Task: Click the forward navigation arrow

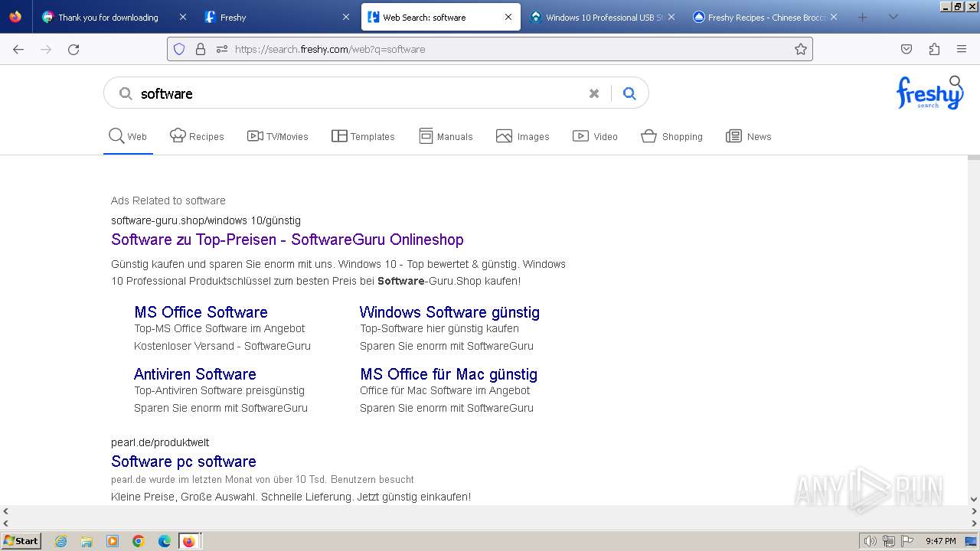Action: [x=46, y=49]
